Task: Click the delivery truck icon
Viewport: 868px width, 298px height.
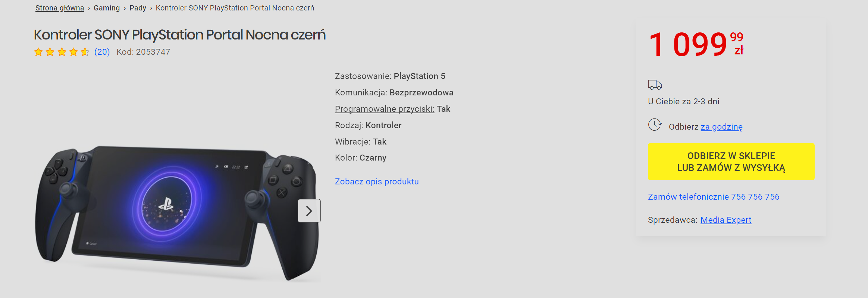Action: pyautogui.click(x=655, y=85)
